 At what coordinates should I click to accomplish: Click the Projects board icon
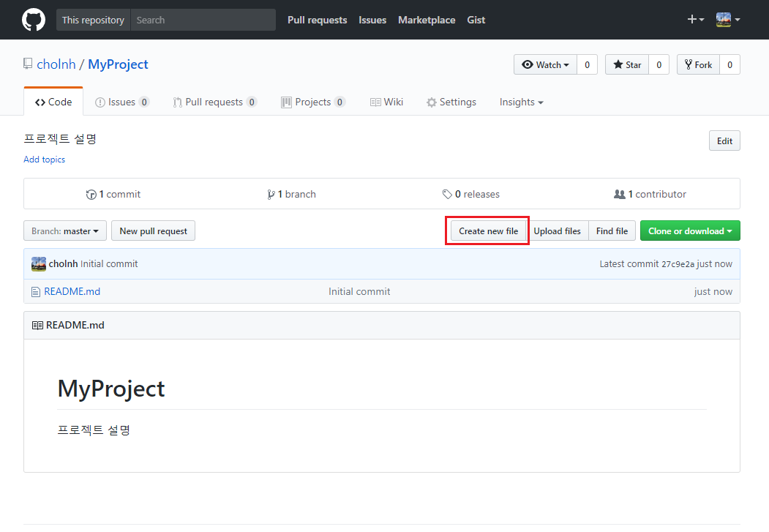point(286,102)
